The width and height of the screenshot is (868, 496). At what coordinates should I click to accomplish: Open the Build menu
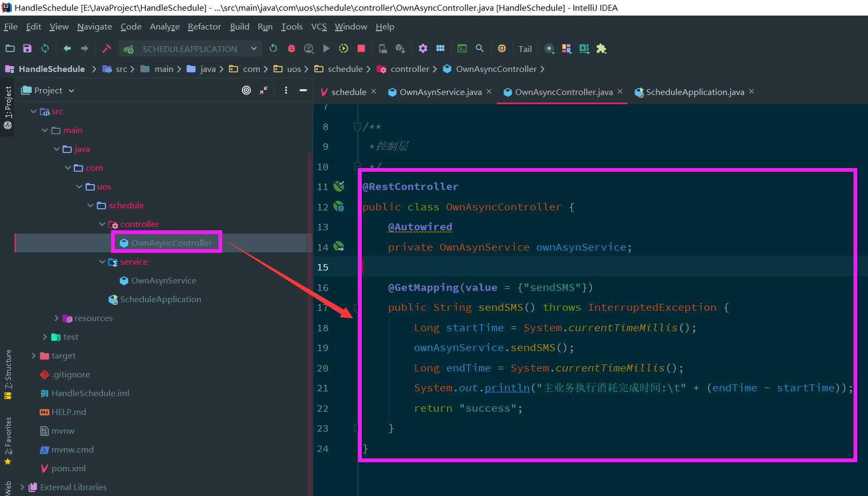pos(239,26)
